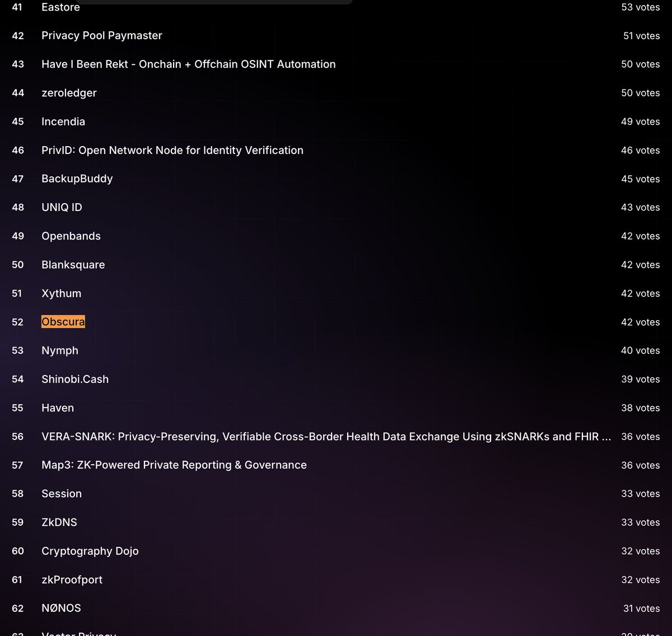
Task: Select the Xythum project row
Action: click(x=62, y=293)
